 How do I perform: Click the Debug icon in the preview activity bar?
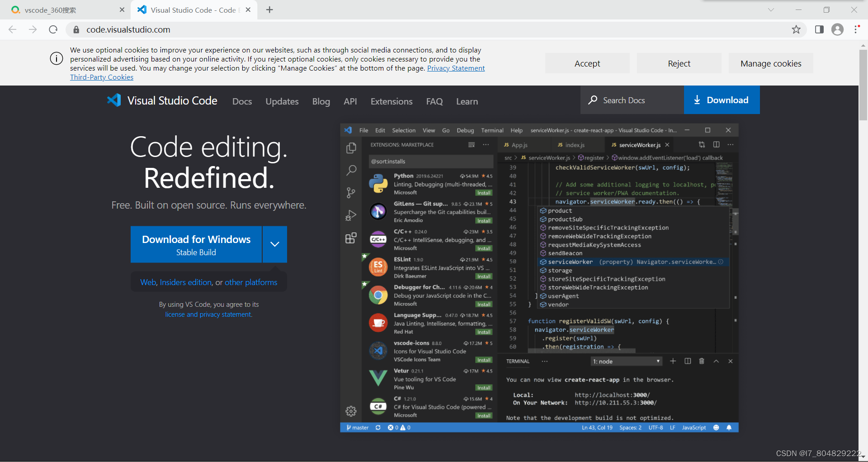pos(351,215)
